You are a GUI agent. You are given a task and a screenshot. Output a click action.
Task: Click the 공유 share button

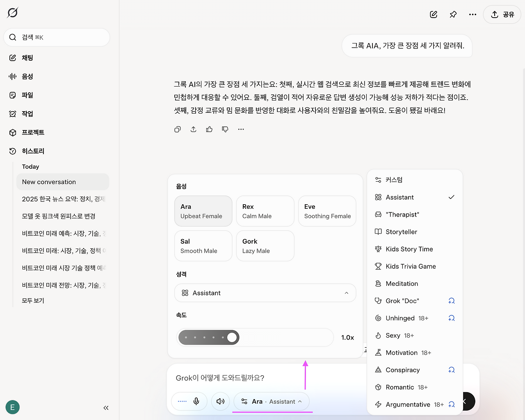click(502, 14)
